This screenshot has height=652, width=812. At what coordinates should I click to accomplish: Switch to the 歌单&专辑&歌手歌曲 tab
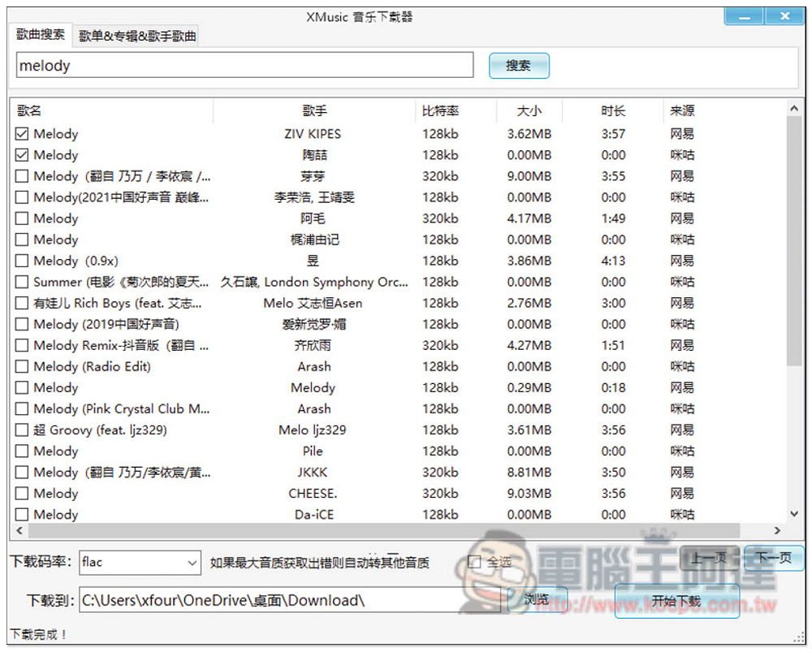click(x=137, y=37)
